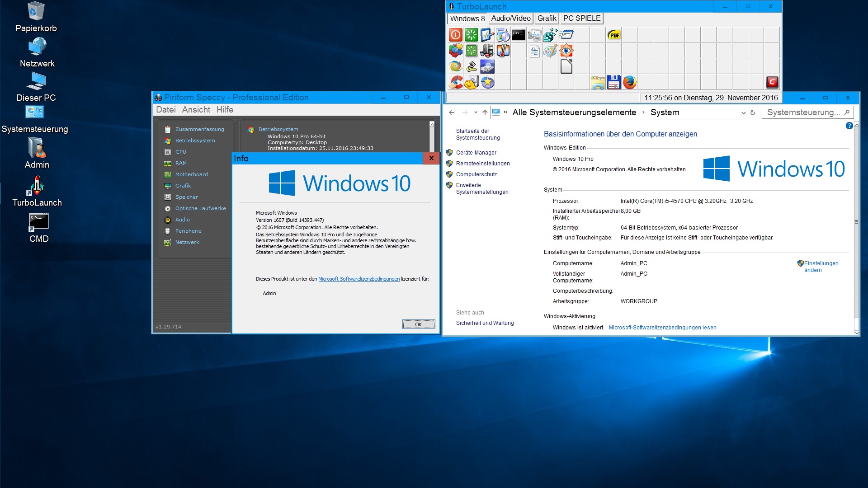Select CPU in Speccy sidebar

[x=180, y=152]
